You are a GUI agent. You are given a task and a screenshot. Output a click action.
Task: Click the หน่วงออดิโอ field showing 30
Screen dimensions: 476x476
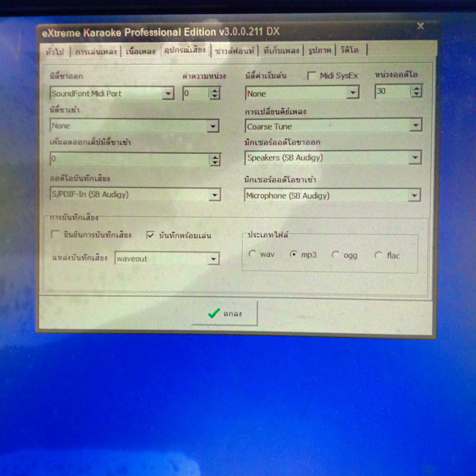393,91
